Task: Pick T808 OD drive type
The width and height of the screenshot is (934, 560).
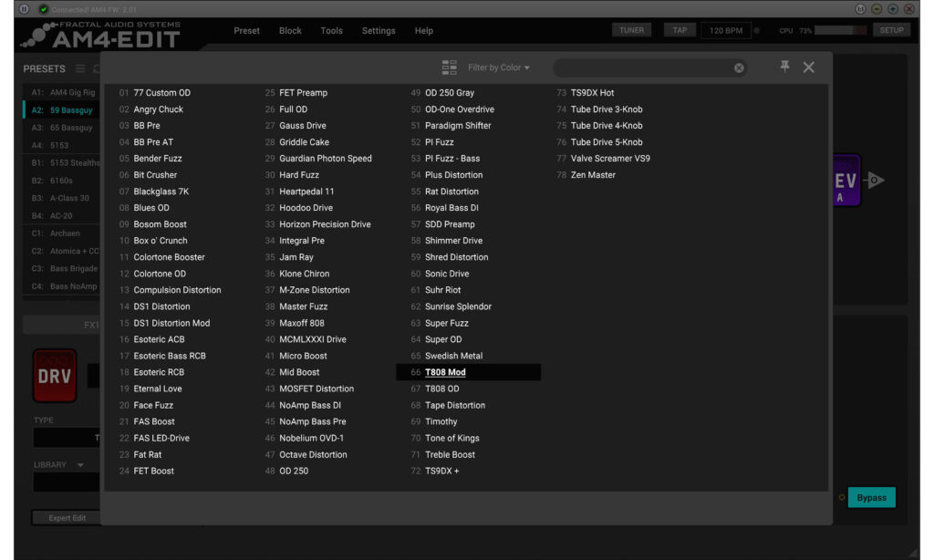Action: tap(442, 389)
